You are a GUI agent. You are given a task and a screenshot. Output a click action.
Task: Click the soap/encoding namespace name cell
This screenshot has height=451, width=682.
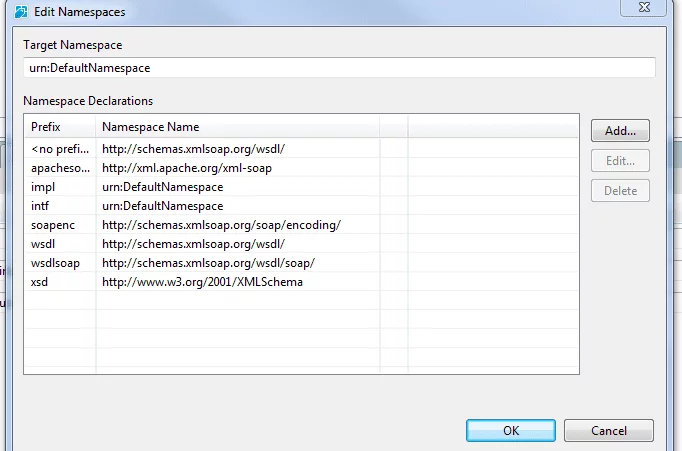pos(221,225)
